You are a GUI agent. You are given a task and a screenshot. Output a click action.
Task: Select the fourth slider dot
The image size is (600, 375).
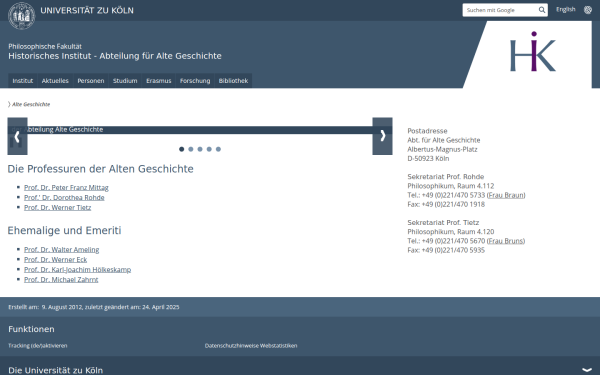click(x=209, y=149)
